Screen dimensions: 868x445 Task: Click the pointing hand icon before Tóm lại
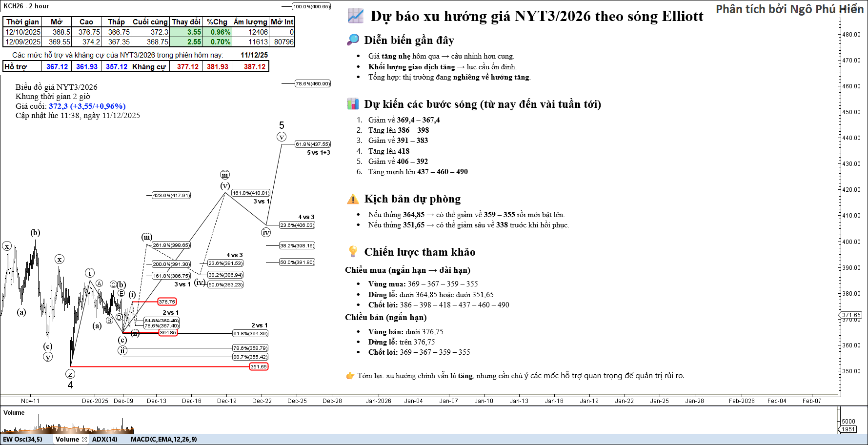350,376
